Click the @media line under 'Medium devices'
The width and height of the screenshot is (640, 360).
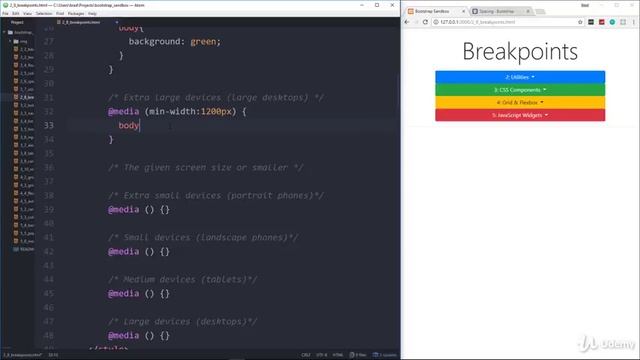(x=139, y=294)
